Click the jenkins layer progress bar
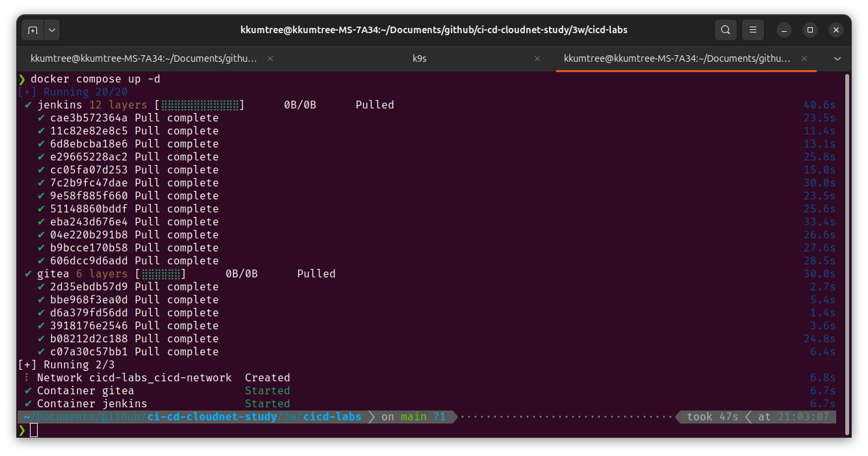The image size is (868, 456). (x=199, y=105)
